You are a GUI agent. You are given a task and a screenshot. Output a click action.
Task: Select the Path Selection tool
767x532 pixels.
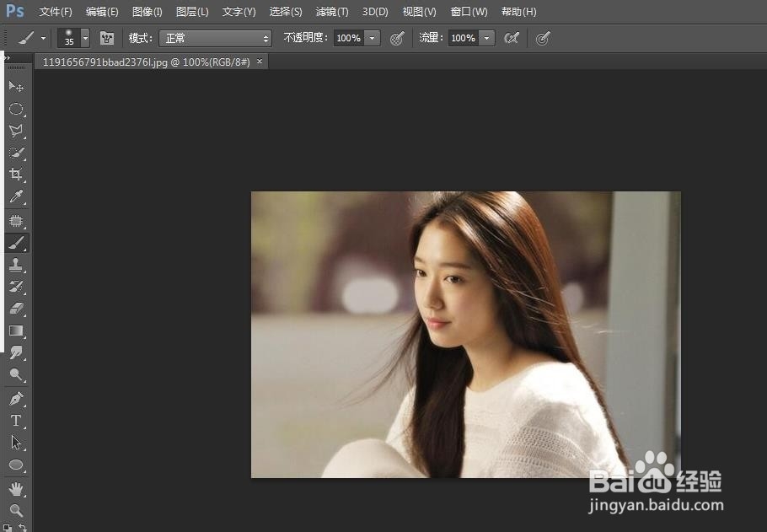(x=16, y=443)
